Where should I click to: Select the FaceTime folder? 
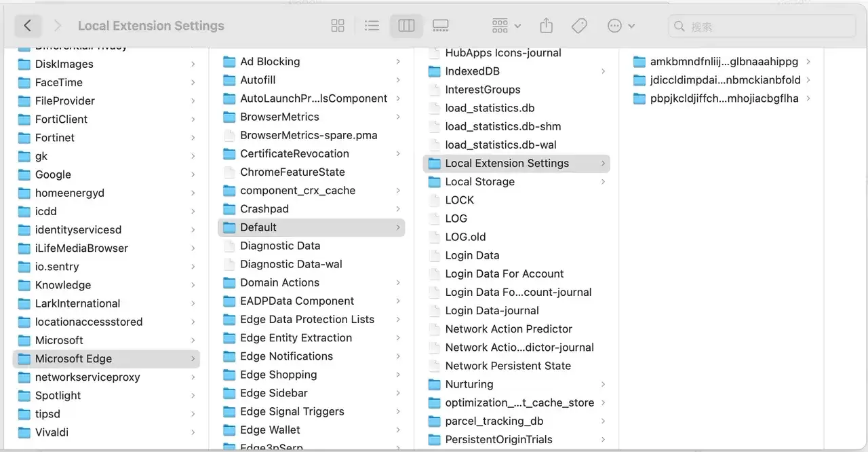point(106,83)
